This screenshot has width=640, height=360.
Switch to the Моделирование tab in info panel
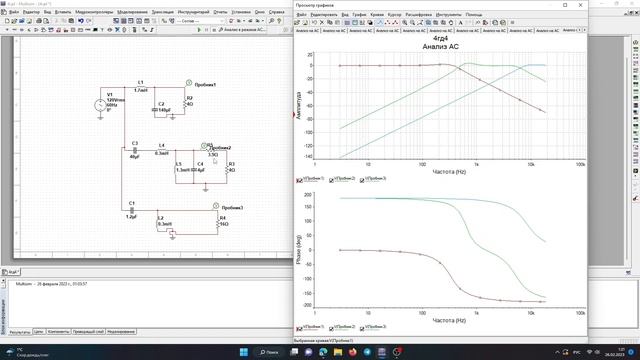point(121,332)
